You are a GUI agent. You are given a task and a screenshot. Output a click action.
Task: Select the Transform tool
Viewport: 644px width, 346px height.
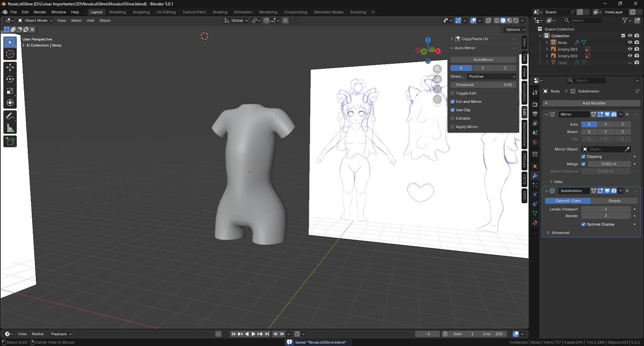[10, 102]
